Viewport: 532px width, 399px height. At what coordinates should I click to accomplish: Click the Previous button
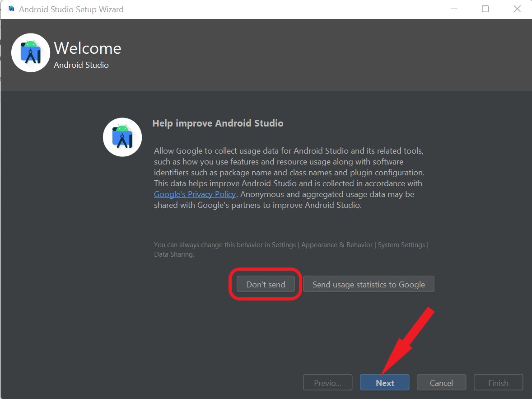pyautogui.click(x=327, y=382)
